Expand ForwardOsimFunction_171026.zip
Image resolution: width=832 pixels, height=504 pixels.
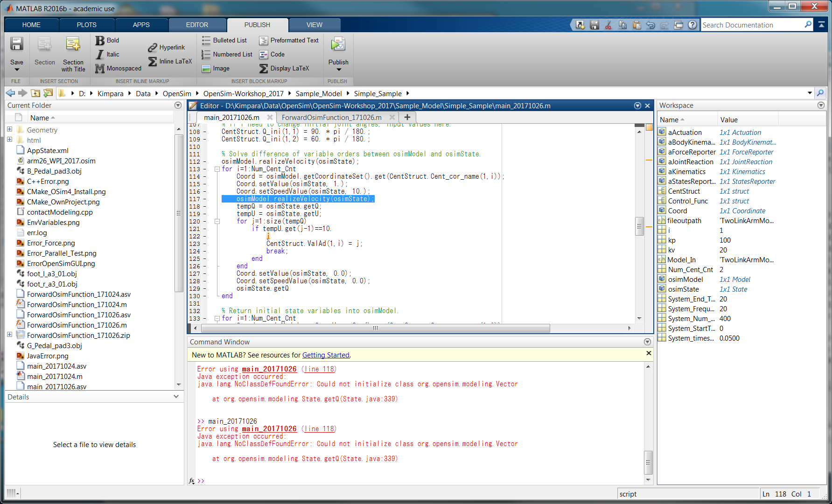coord(9,335)
